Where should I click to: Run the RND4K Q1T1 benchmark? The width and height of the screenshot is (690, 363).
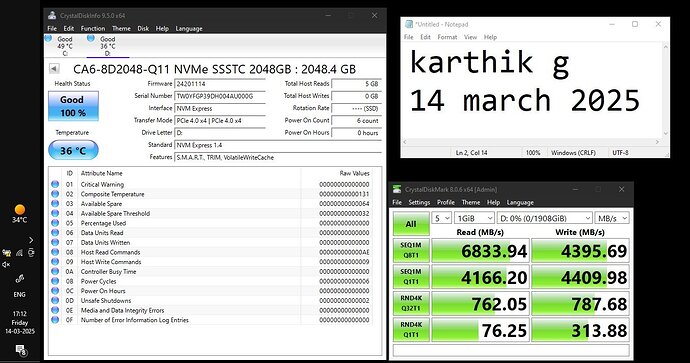411,330
